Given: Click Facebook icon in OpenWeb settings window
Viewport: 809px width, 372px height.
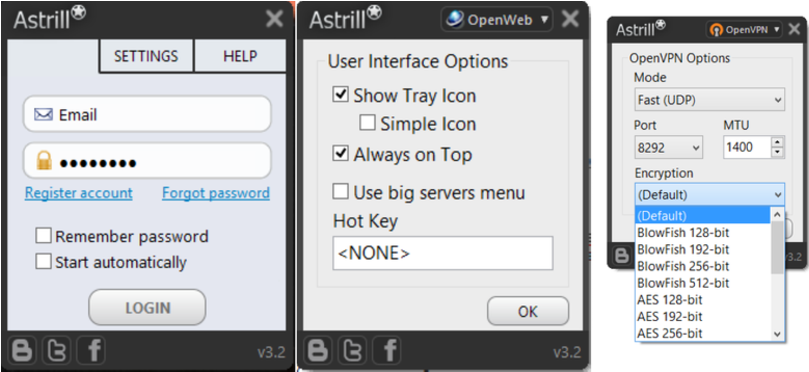Looking at the screenshot, I should point(387,350).
